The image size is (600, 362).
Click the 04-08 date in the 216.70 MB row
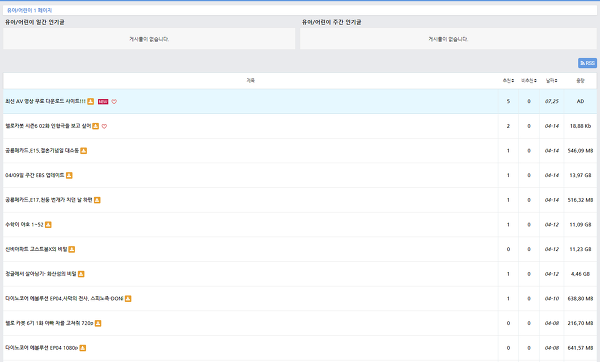coord(551,323)
